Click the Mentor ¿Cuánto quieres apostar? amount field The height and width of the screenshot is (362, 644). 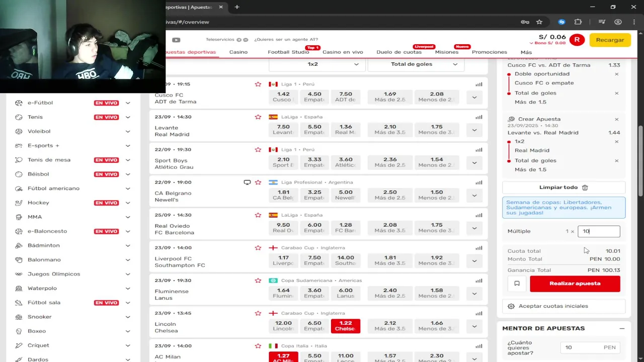point(591,347)
